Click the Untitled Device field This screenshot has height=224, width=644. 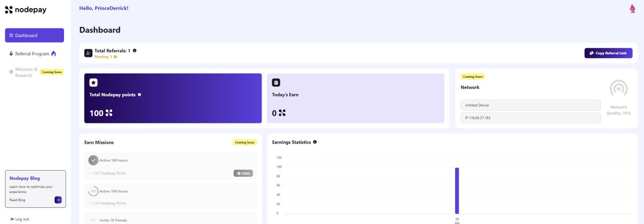tap(530, 105)
